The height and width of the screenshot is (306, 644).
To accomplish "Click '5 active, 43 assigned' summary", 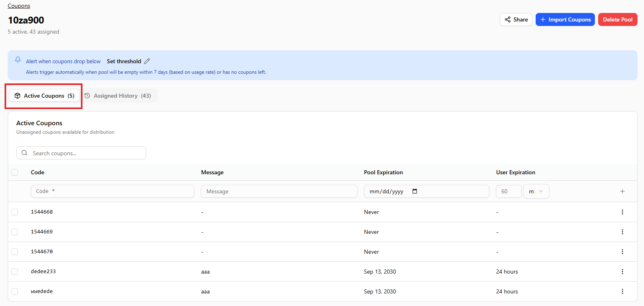I will 33,32.
